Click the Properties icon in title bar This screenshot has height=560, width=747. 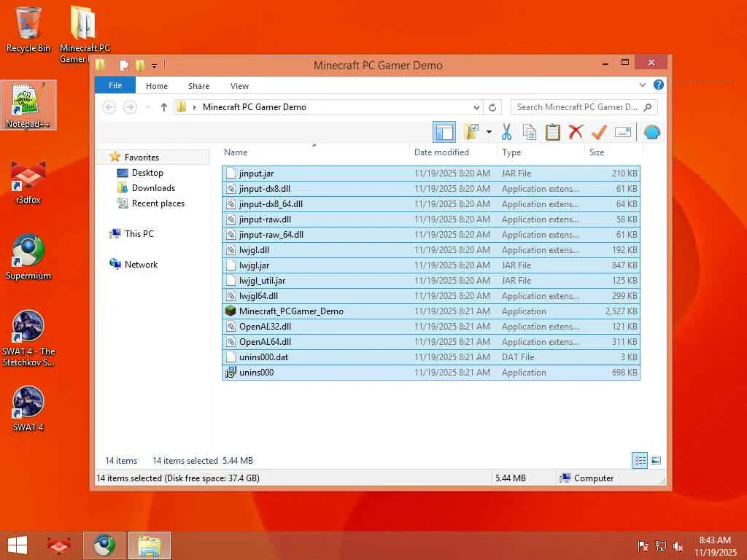[124, 65]
